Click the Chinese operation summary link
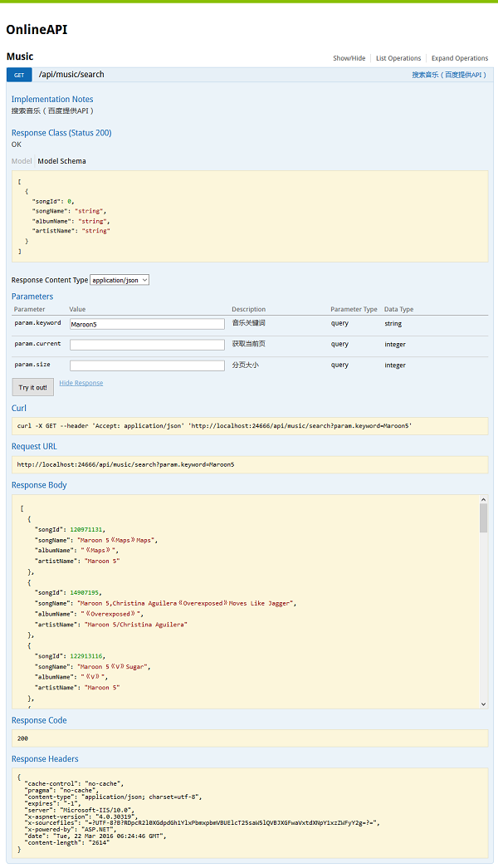Screen dimensions: 498x868 (x=448, y=75)
